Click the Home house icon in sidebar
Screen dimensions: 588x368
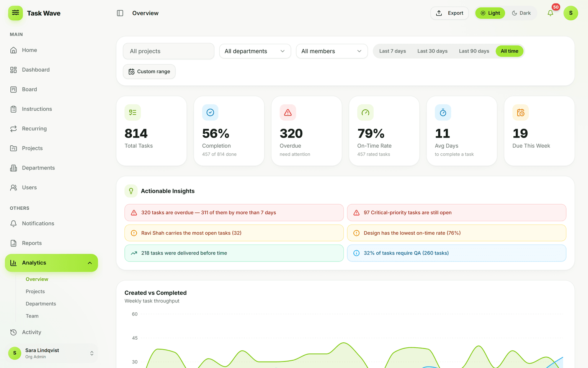coord(13,50)
